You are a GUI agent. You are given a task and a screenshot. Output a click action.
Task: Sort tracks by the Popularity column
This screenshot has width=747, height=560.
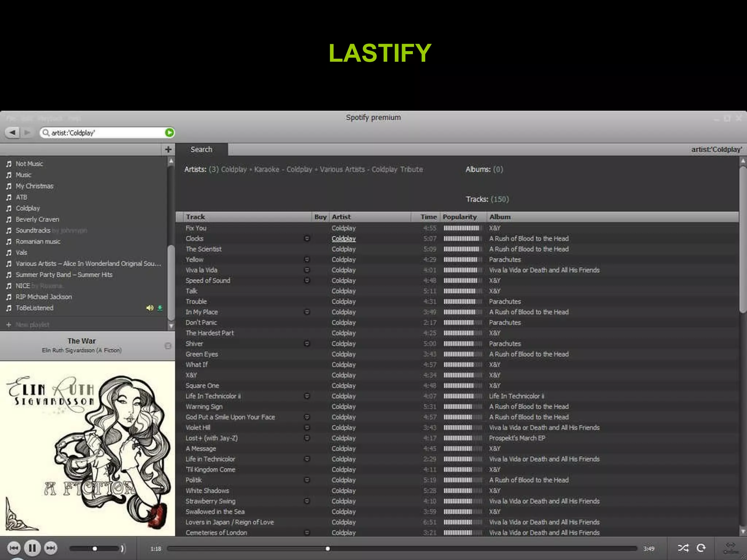coord(460,217)
